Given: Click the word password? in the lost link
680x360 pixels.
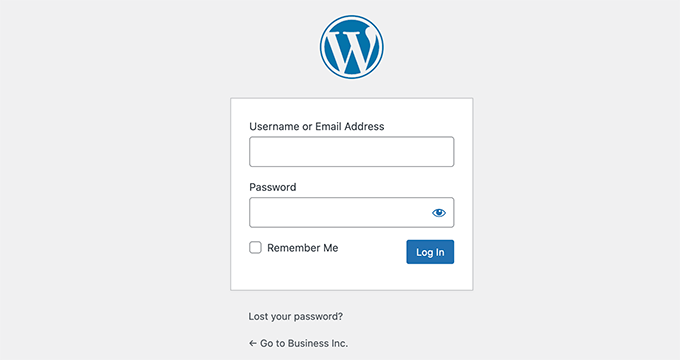Looking at the screenshot, I should (319, 317).
